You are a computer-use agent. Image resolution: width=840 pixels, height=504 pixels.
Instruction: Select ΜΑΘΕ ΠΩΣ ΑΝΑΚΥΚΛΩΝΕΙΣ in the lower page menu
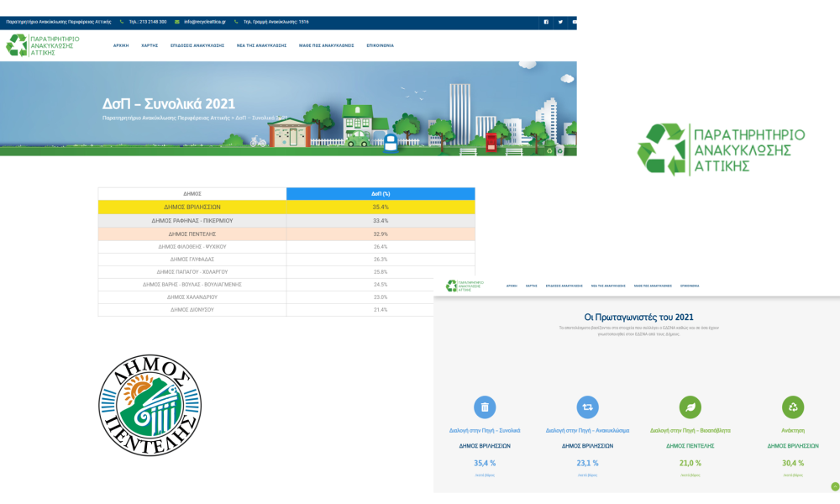pyautogui.click(x=653, y=286)
